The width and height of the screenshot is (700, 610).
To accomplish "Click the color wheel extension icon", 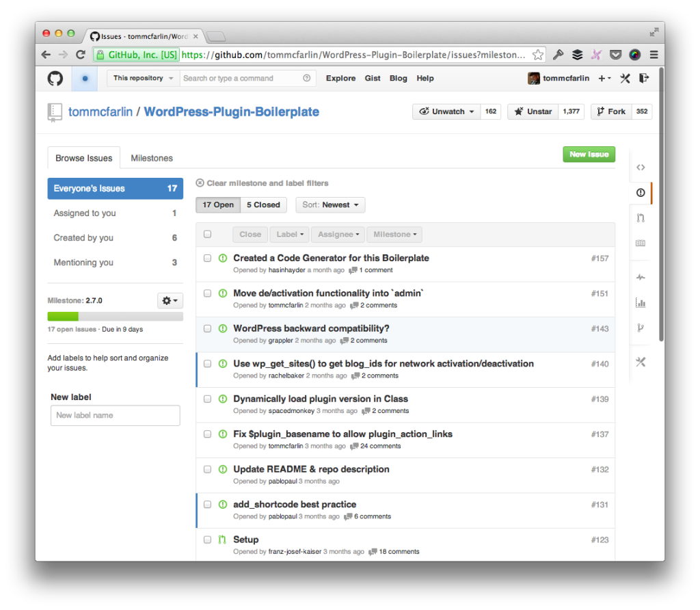I will tap(635, 55).
